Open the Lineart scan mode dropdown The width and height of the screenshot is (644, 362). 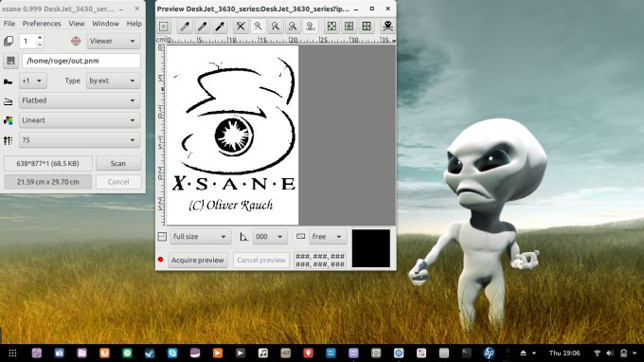click(x=80, y=120)
